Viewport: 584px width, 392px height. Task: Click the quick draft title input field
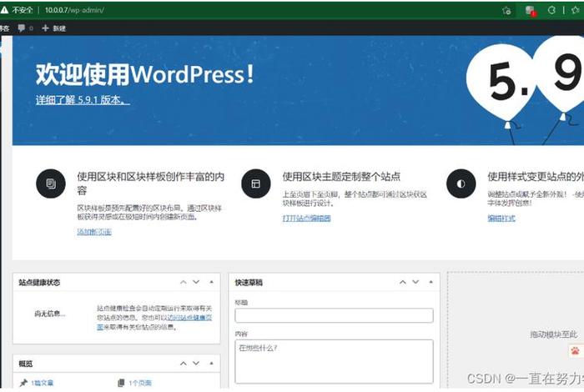[334, 315]
